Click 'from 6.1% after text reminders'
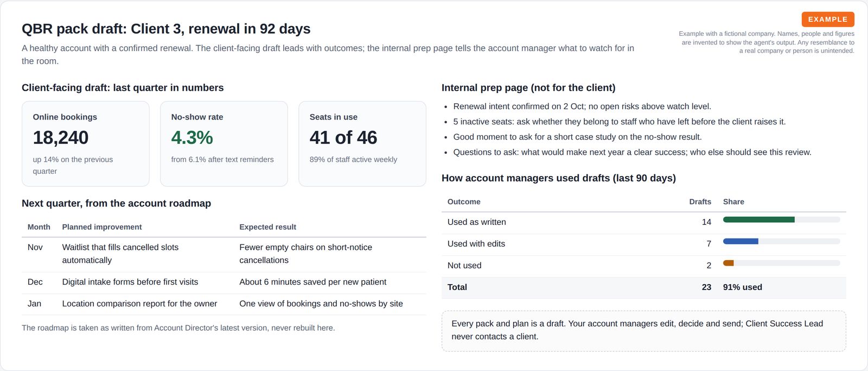The height and width of the screenshot is (371, 868). 222,160
